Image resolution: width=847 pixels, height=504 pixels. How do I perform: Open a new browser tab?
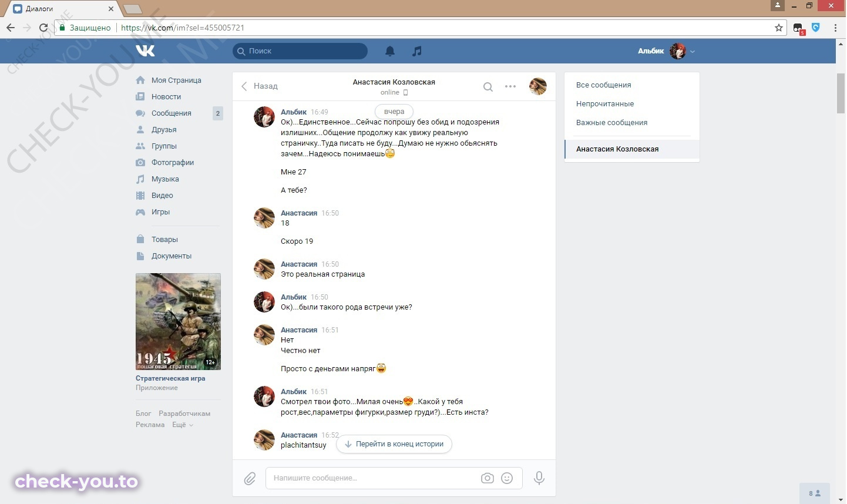(x=133, y=9)
